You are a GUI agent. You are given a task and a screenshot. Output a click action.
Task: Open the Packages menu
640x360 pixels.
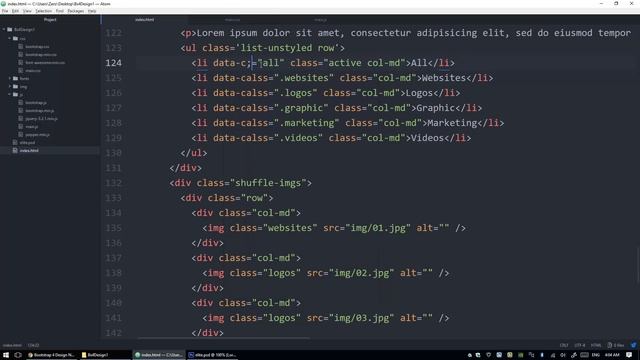point(76,11)
